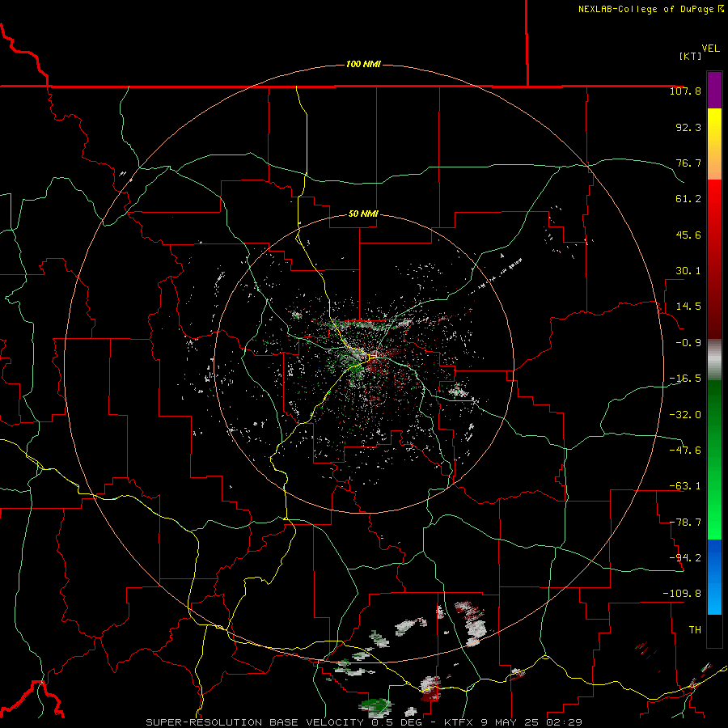Click the -32.0 legend value

click(x=685, y=415)
